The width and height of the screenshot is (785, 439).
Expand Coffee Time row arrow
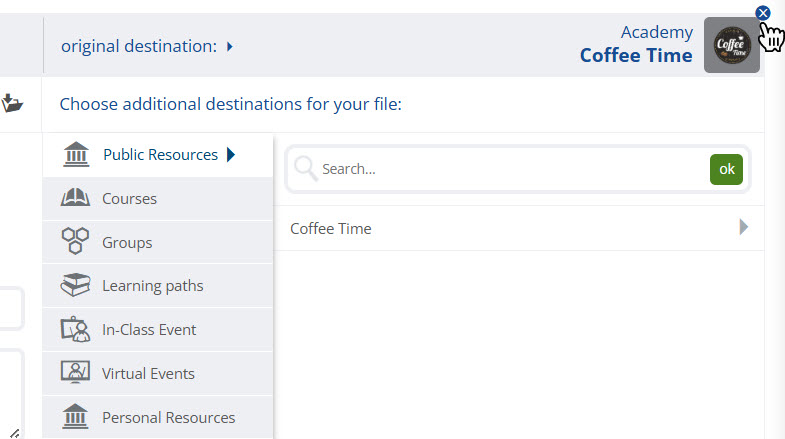(743, 228)
